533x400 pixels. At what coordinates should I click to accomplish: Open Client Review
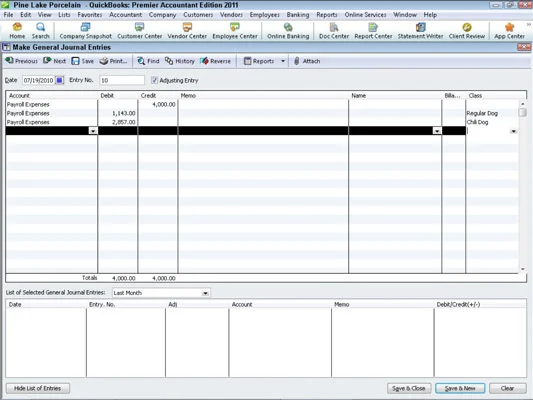[467, 31]
